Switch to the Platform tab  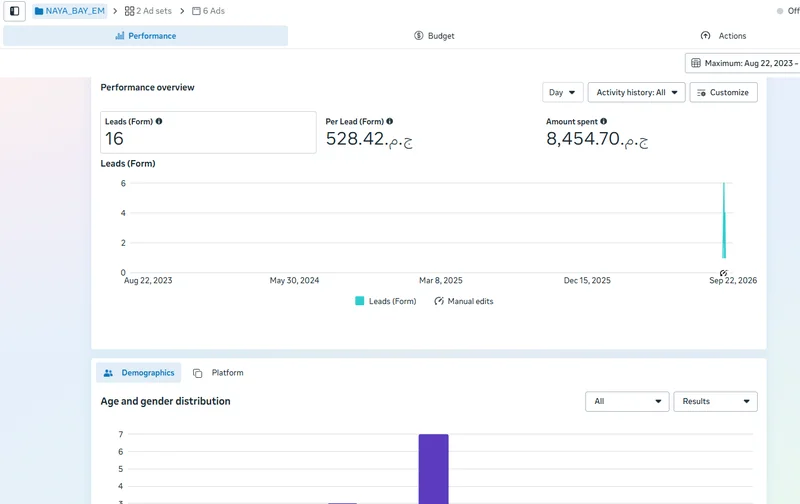point(218,373)
